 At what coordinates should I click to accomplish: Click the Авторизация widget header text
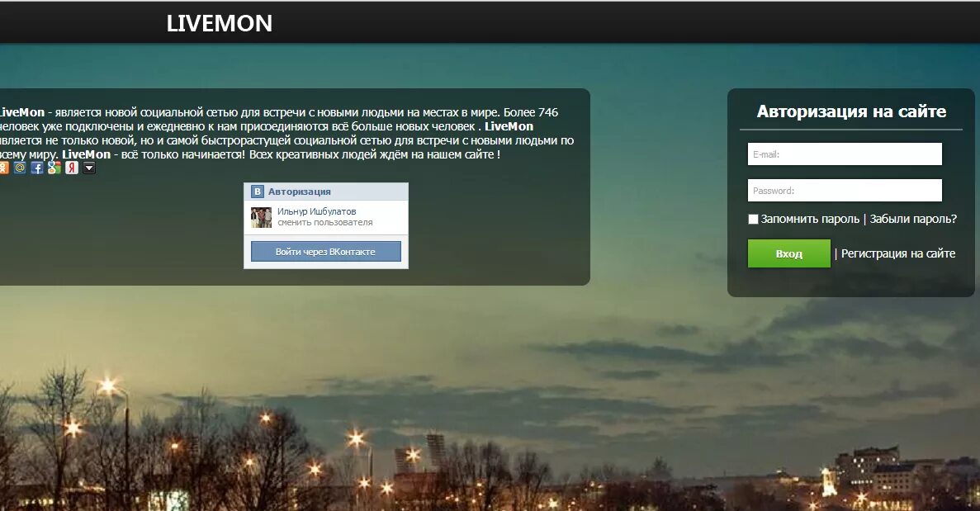[x=300, y=192]
